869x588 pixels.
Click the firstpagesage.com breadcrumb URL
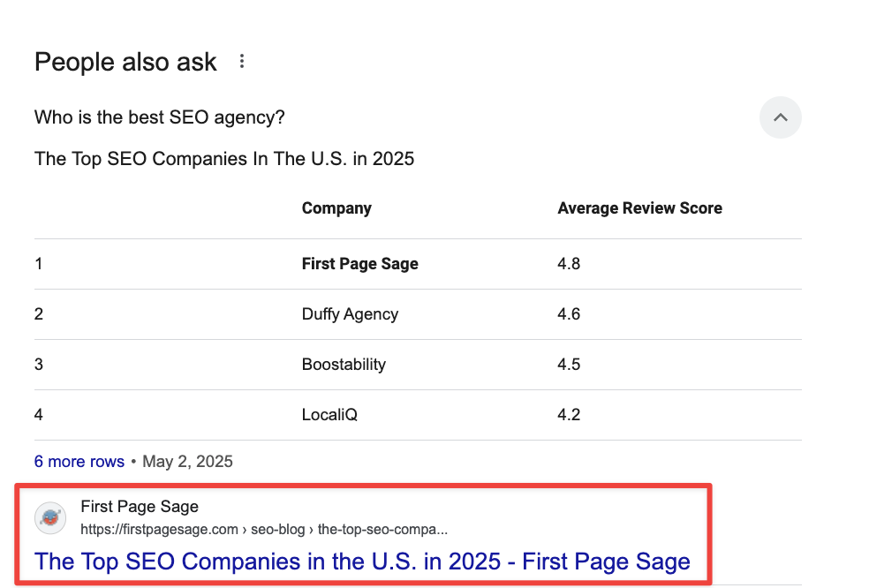pos(263,530)
